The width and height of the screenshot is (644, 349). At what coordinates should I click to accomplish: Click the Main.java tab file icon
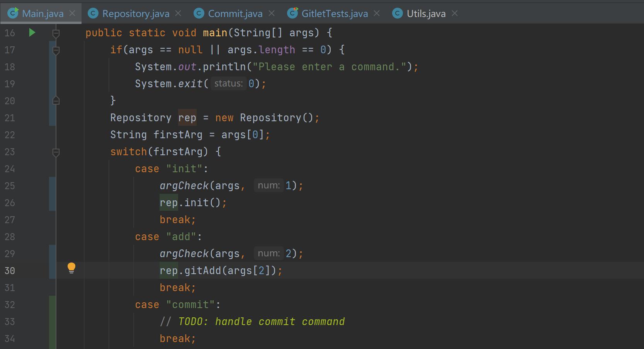[13, 14]
